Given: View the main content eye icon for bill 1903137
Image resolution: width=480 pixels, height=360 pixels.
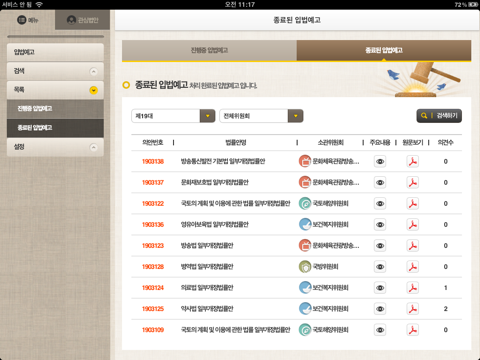Looking at the screenshot, I should [x=380, y=183].
